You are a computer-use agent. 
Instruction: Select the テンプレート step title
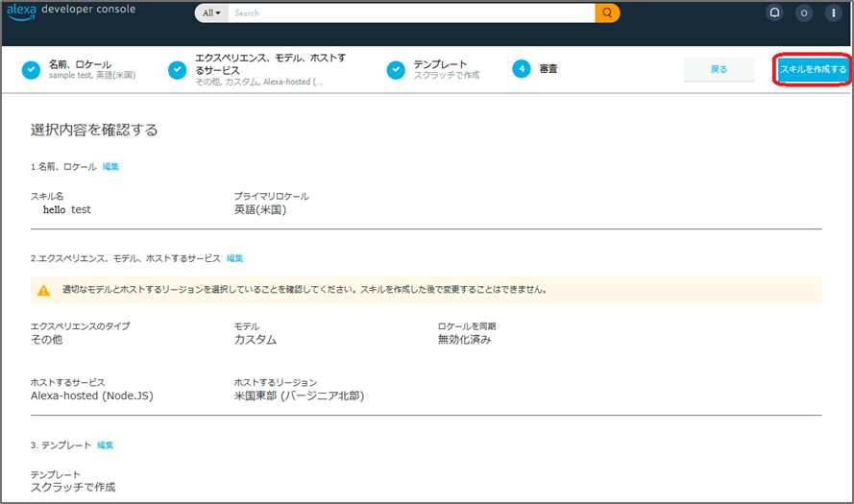point(440,64)
